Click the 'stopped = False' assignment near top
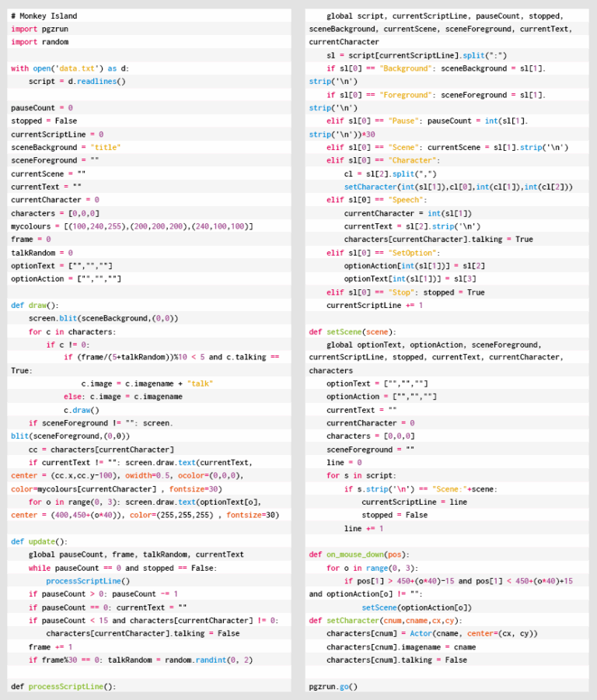Image resolution: width=597 pixels, height=700 pixels. point(44,121)
